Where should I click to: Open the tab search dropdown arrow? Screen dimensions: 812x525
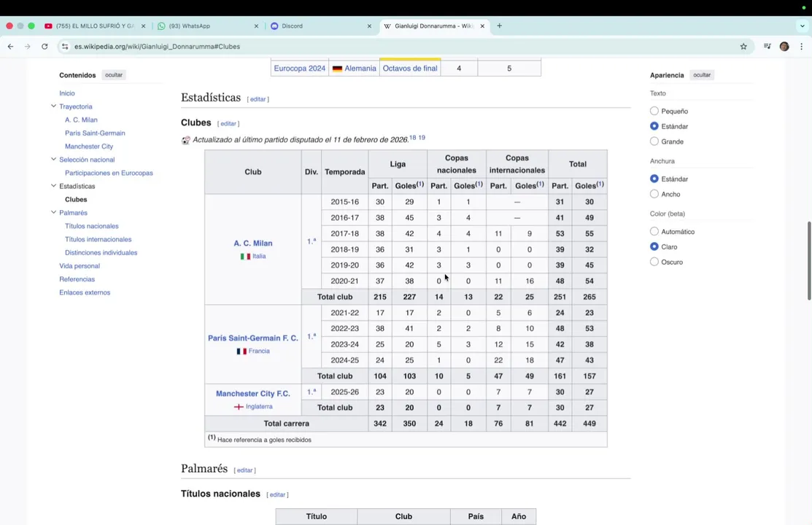click(803, 26)
